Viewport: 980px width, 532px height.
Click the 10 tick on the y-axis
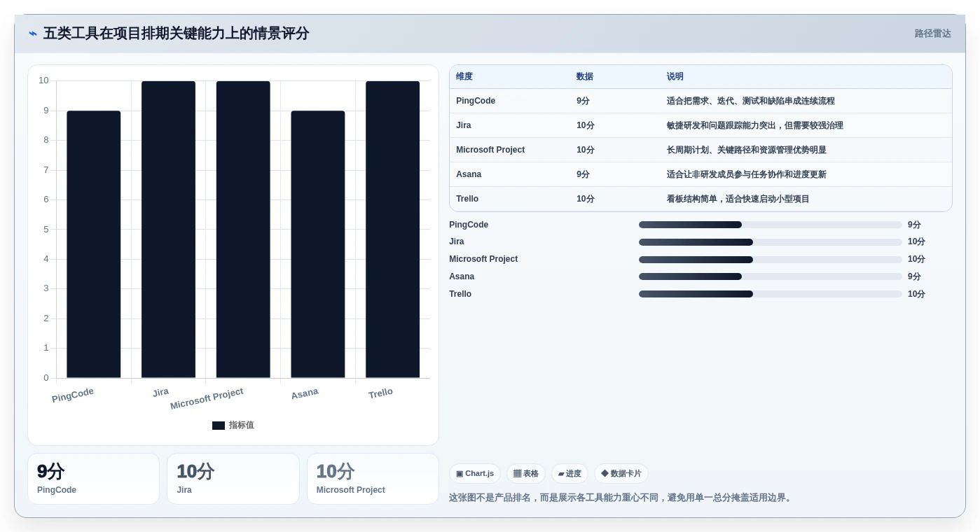(43, 80)
